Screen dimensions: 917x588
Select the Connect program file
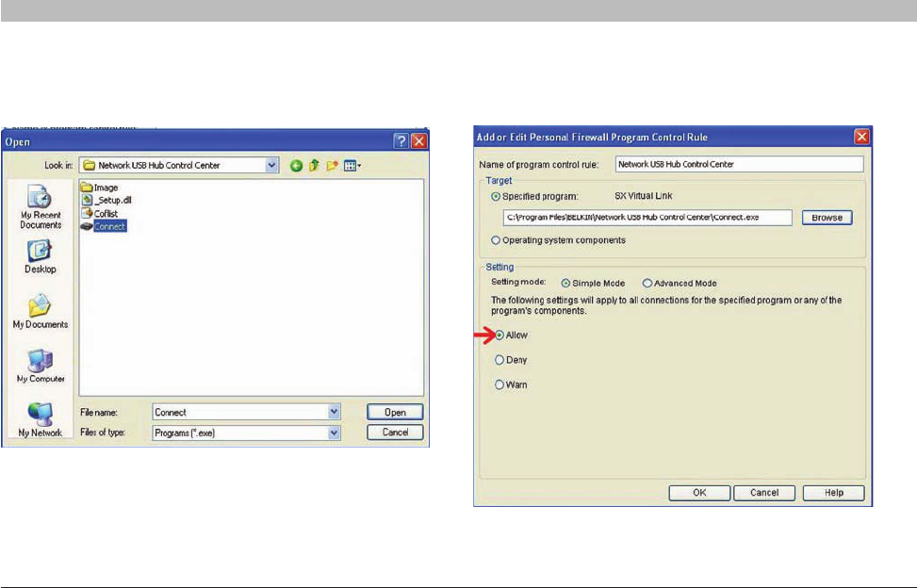coord(103,226)
